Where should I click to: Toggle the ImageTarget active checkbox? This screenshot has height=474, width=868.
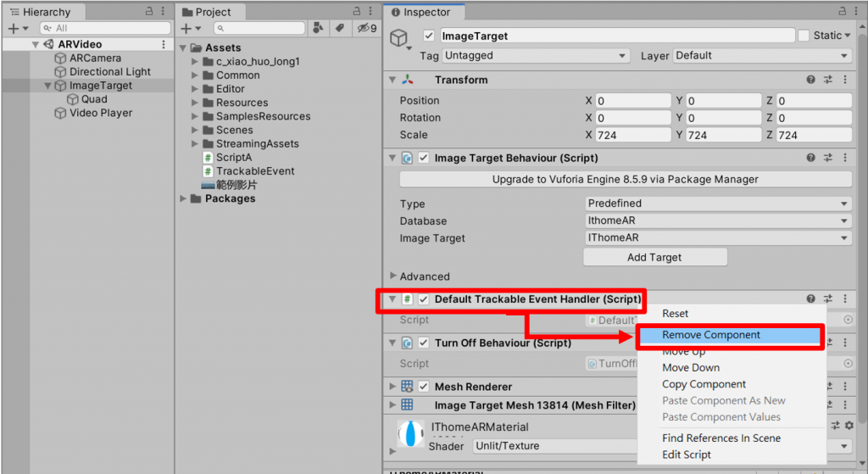point(428,36)
